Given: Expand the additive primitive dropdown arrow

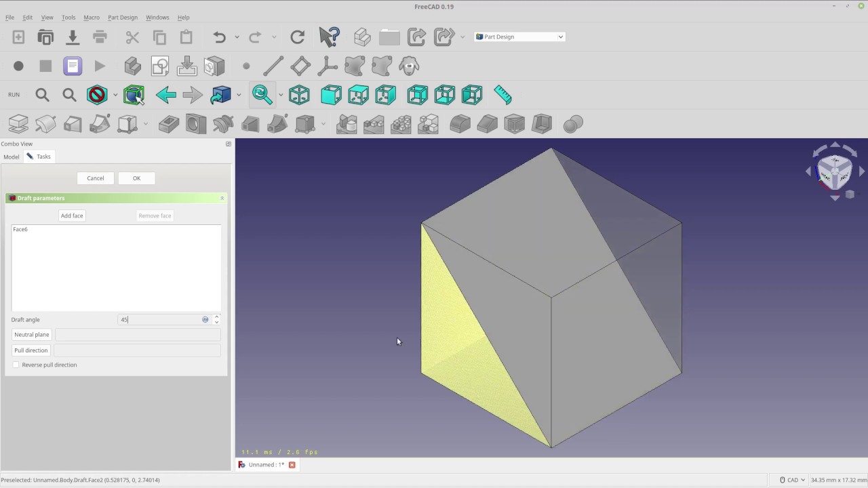Looking at the screenshot, I should [x=145, y=124].
